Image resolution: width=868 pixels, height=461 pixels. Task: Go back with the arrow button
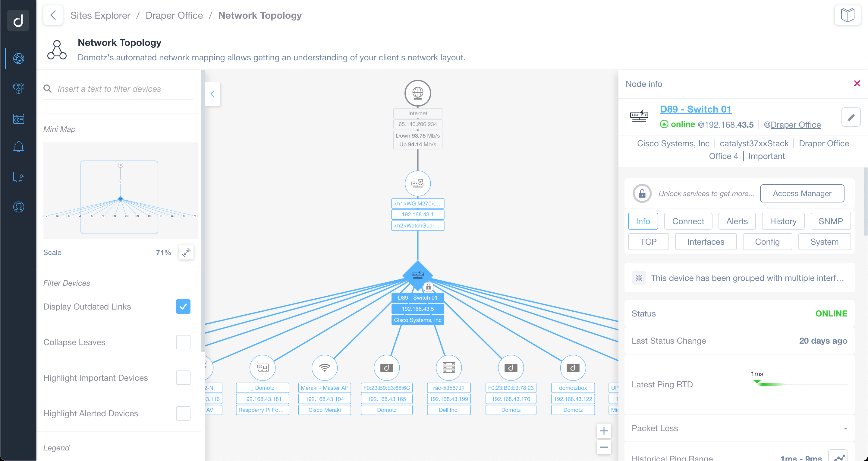pyautogui.click(x=53, y=15)
